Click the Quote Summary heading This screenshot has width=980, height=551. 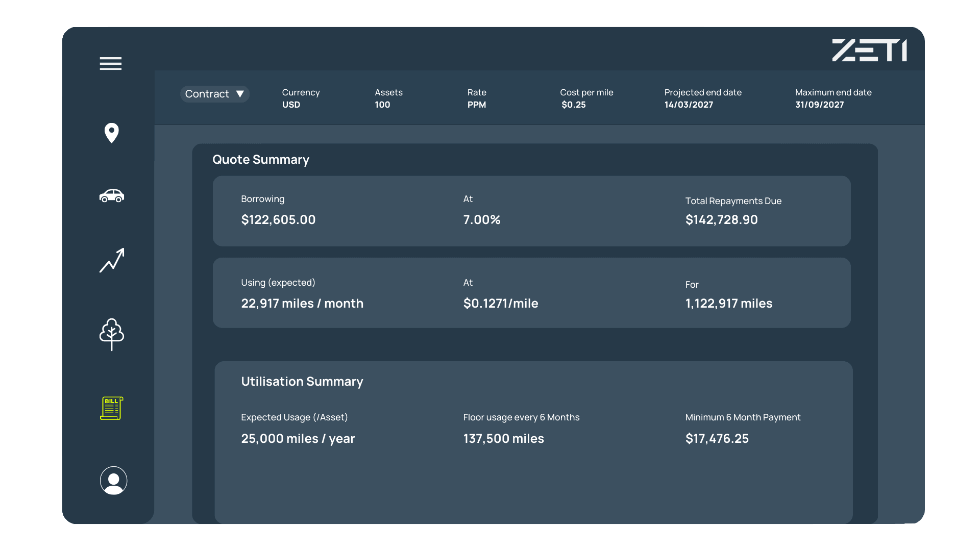260,160
